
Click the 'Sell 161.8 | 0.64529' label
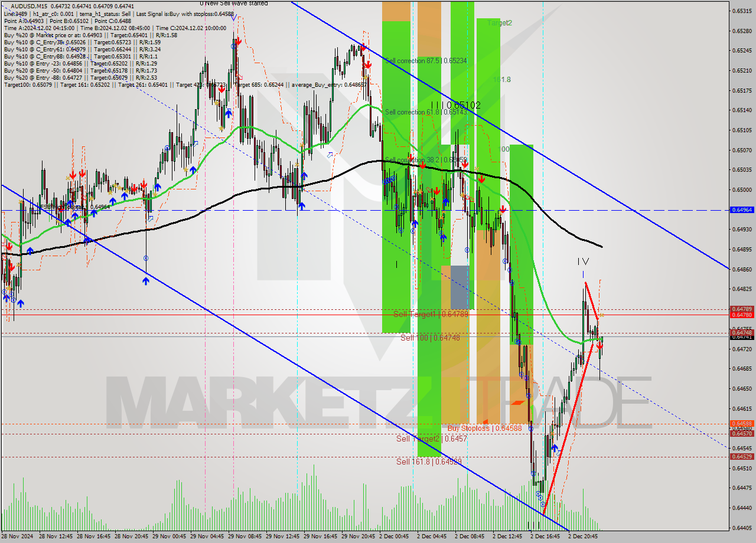coord(429,462)
